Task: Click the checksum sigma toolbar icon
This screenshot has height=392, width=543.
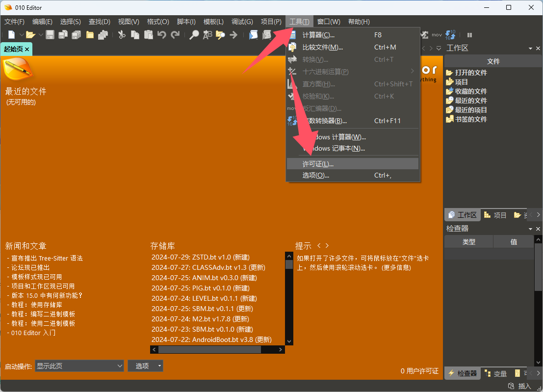Action: pyautogui.click(x=425, y=35)
